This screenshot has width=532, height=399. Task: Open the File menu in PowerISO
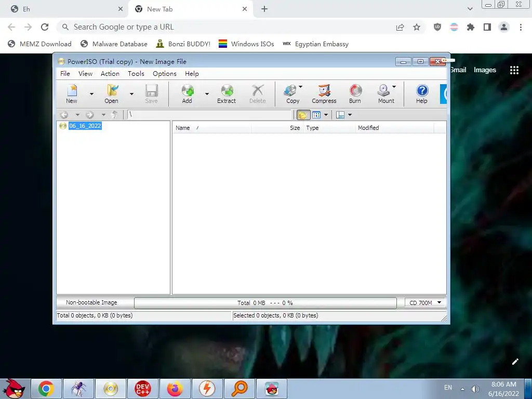click(x=65, y=74)
